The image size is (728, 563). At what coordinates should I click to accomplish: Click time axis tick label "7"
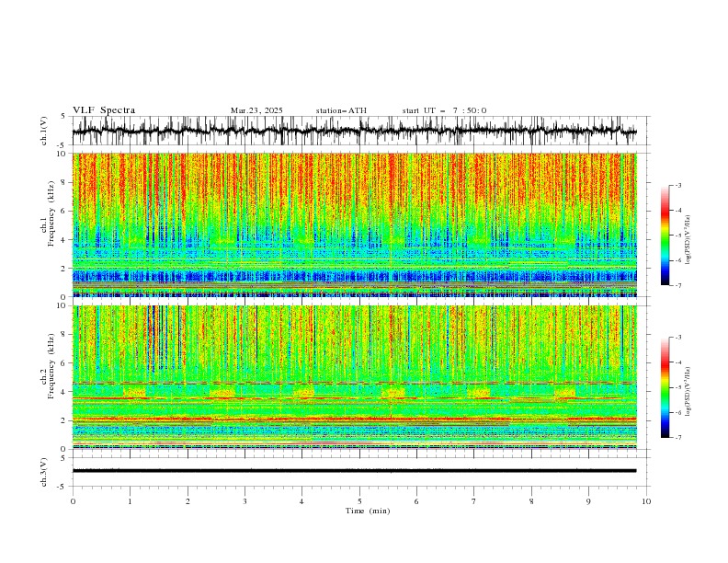(473, 501)
